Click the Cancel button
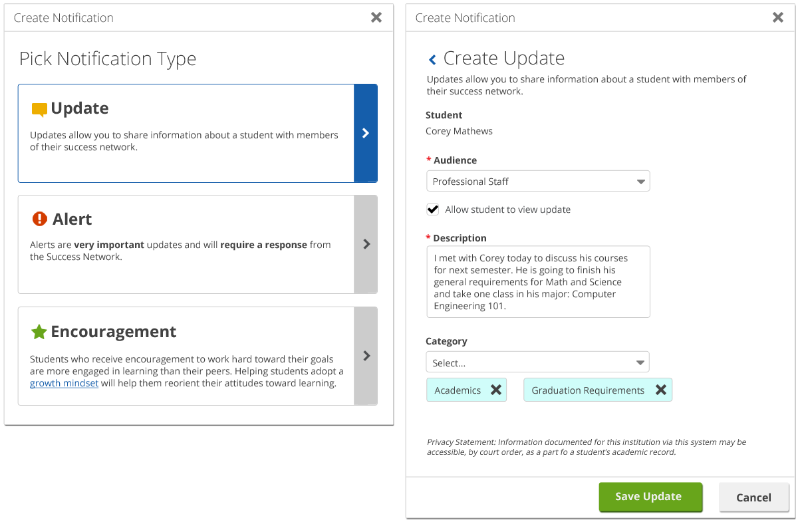Viewport: 798px width, 532px height. coord(753,497)
